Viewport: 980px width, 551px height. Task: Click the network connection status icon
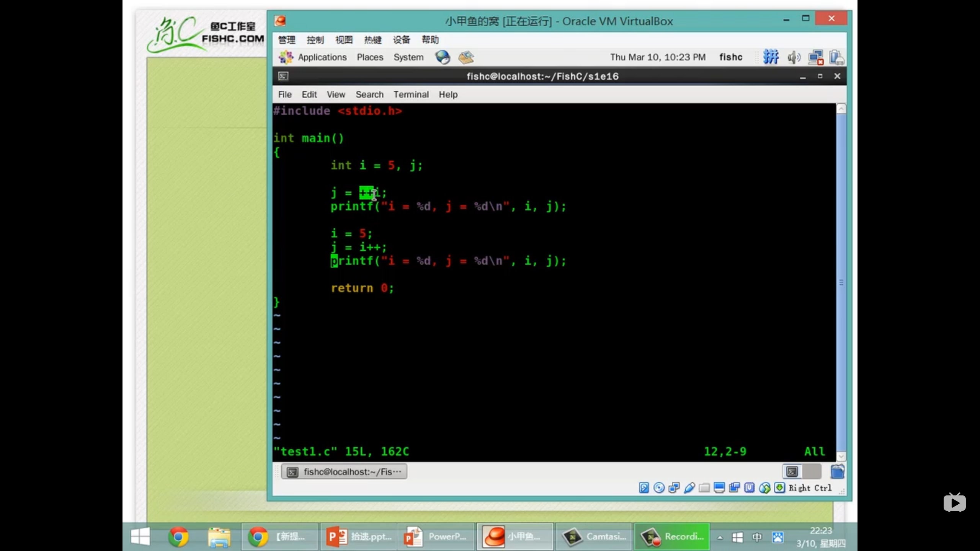(x=816, y=57)
